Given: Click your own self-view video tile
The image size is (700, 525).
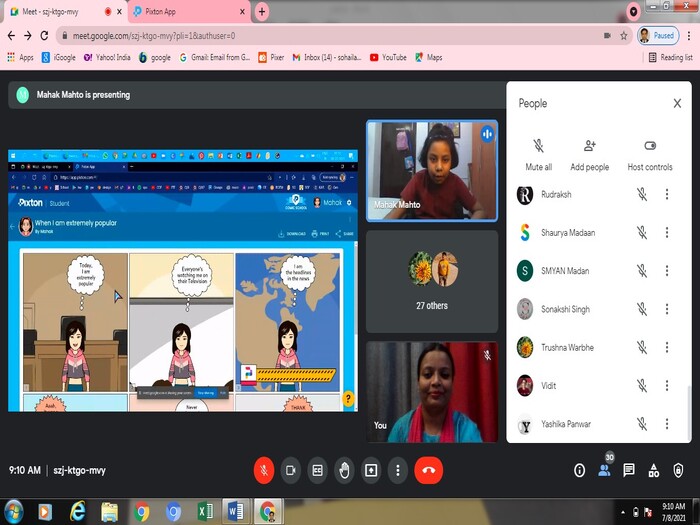Looking at the screenshot, I should coord(432,392).
